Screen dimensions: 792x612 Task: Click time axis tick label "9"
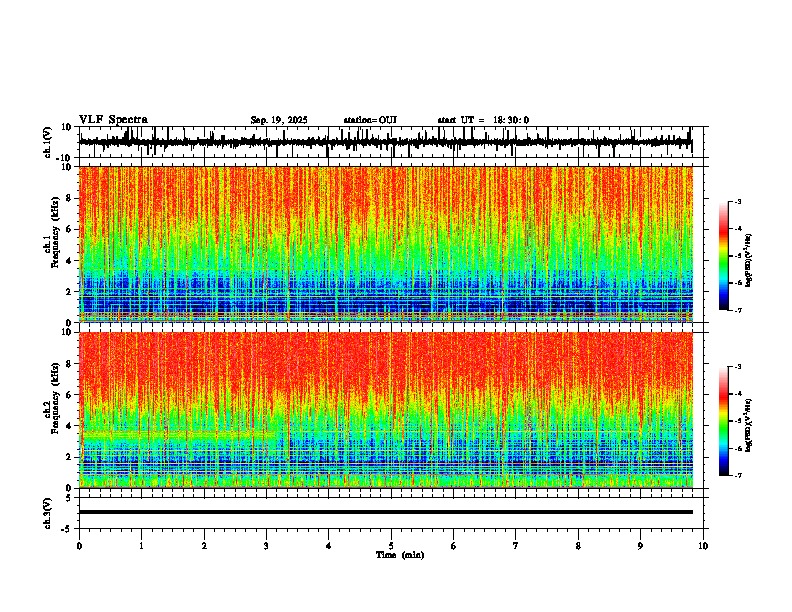click(x=640, y=546)
